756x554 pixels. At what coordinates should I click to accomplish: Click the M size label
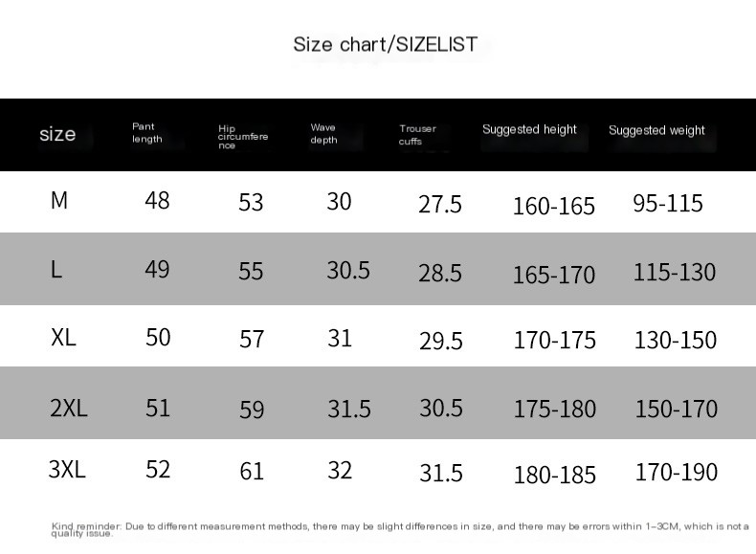click(58, 200)
